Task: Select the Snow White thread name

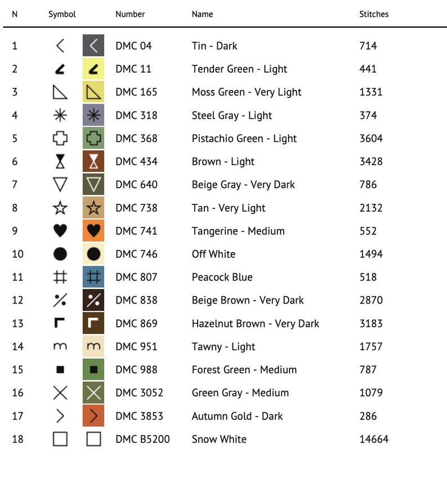Action: (219, 439)
